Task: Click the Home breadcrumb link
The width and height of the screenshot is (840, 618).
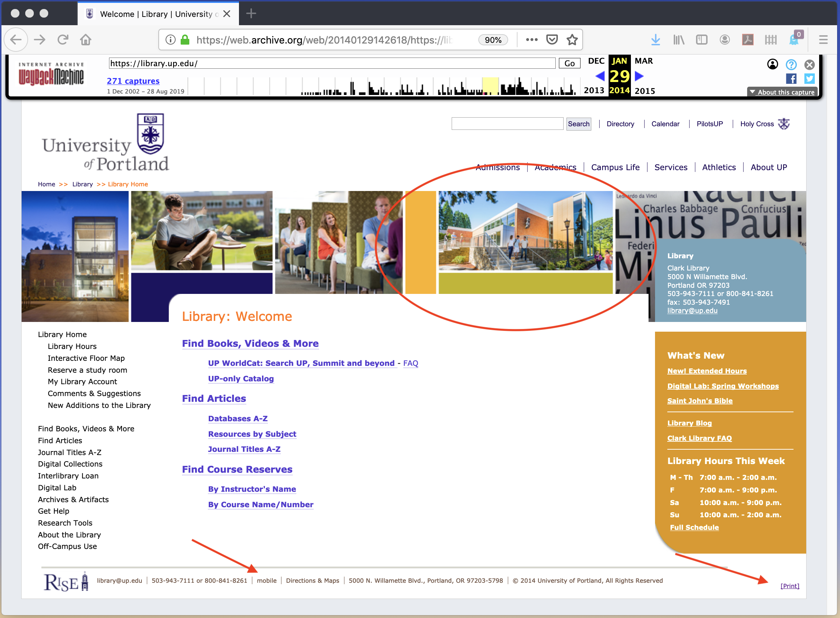Action: click(46, 184)
